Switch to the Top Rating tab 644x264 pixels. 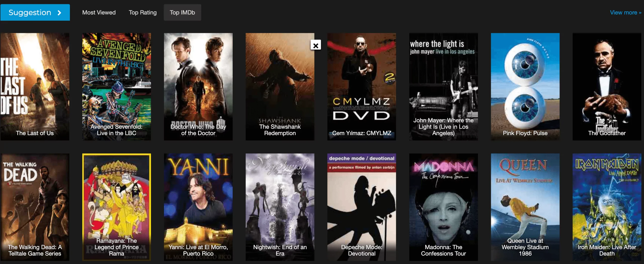[143, 13]
